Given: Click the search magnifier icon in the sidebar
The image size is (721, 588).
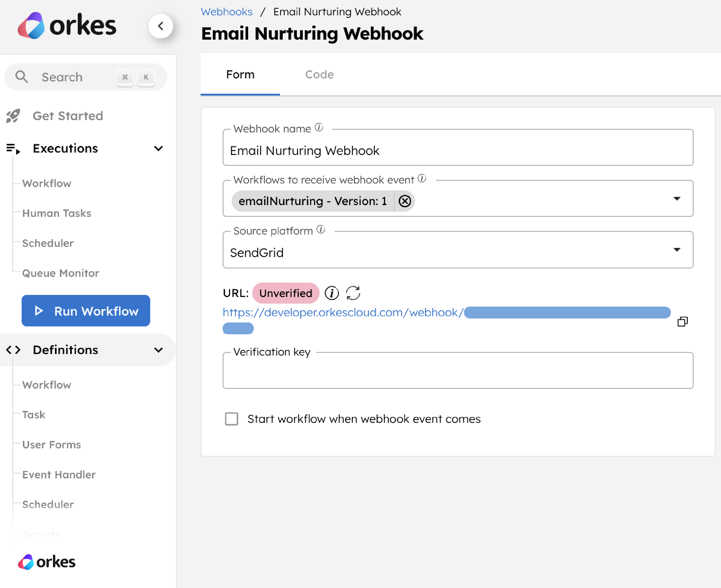Looking at the screenshot, I should tap(21, 77).
